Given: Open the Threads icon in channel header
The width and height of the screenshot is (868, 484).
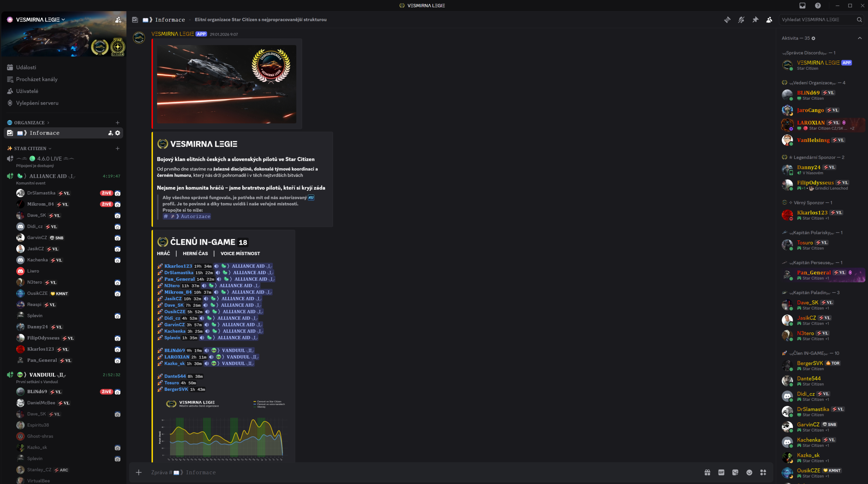Looking at the screenshot, I should click(727, 20).
